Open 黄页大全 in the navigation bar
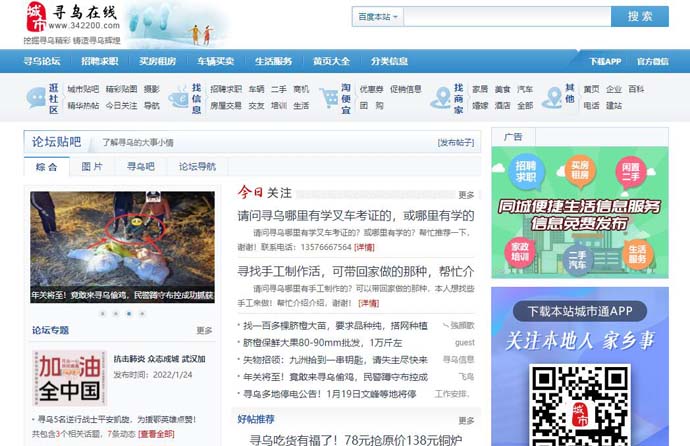Screen dimensions: 690x446 point(331,61)
